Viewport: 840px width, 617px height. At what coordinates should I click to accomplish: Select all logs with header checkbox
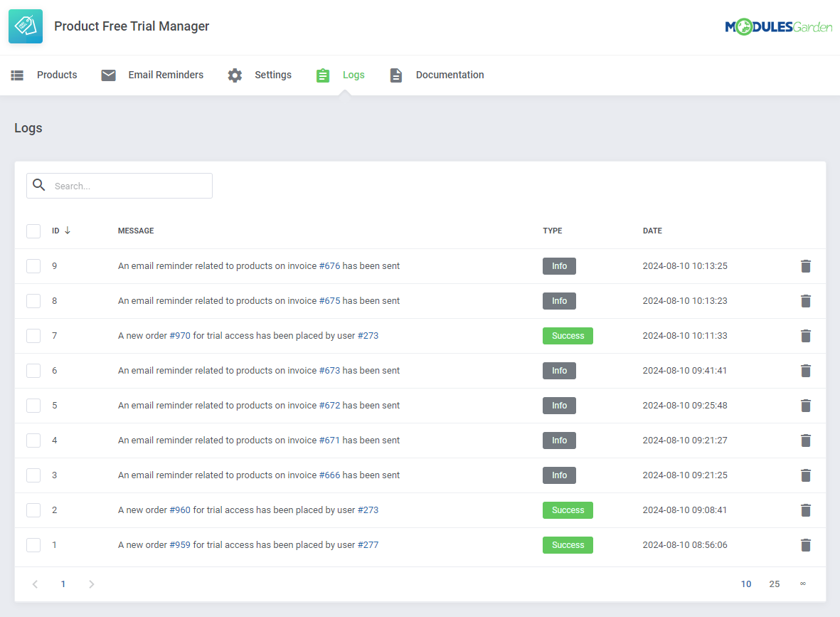[33, 231]
